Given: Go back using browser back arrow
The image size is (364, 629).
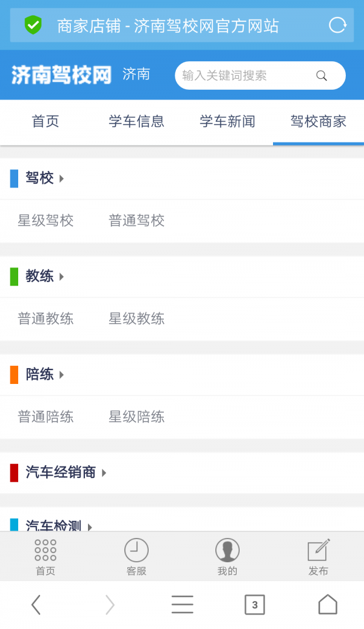Looking at the screenshot, I should point(36,604).
